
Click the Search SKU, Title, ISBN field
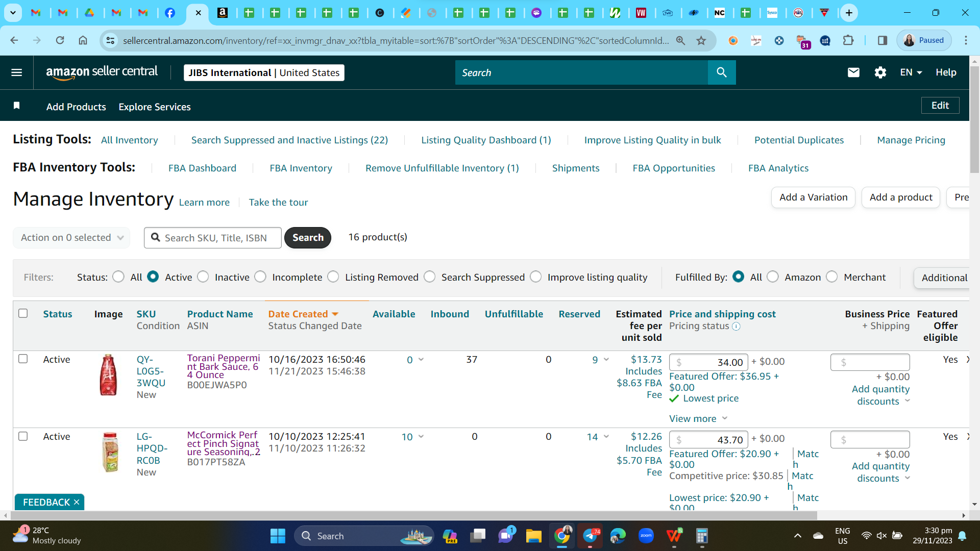tap(213, 238)
